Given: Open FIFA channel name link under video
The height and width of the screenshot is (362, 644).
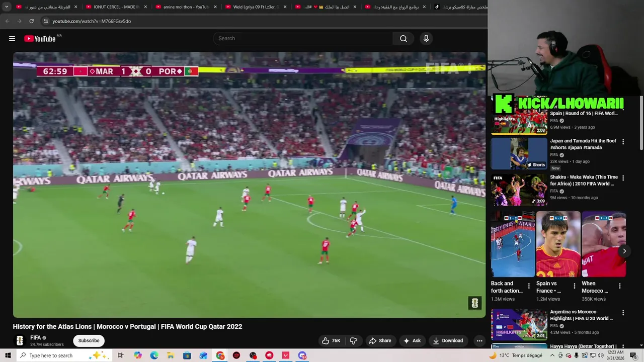Looking at the screenshot, I should [x=35, y=338].
